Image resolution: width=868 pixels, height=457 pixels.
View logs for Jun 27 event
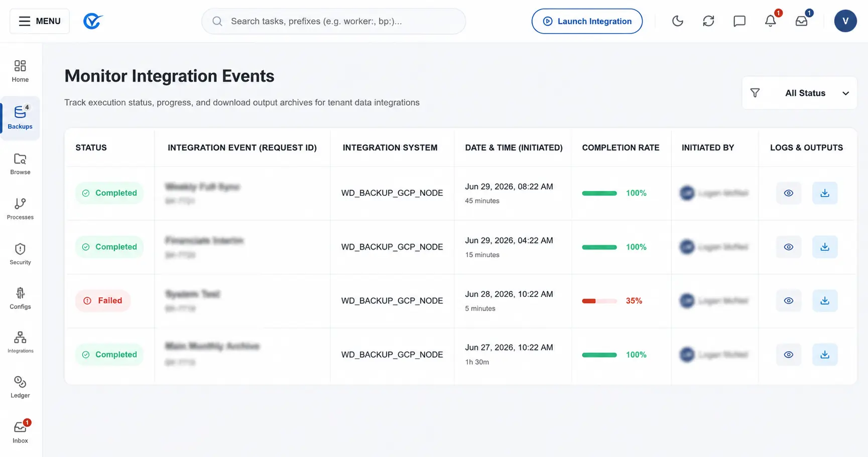[789, 355]
